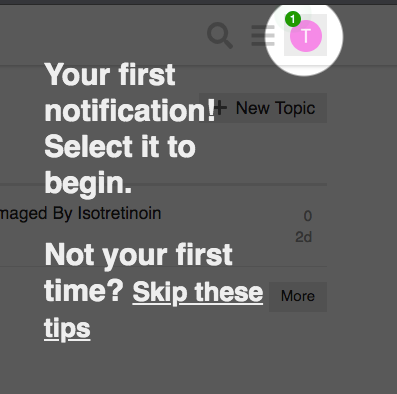397x394 pixels.
Task: Click the Your first notification heading
Action: click(130, 93)
